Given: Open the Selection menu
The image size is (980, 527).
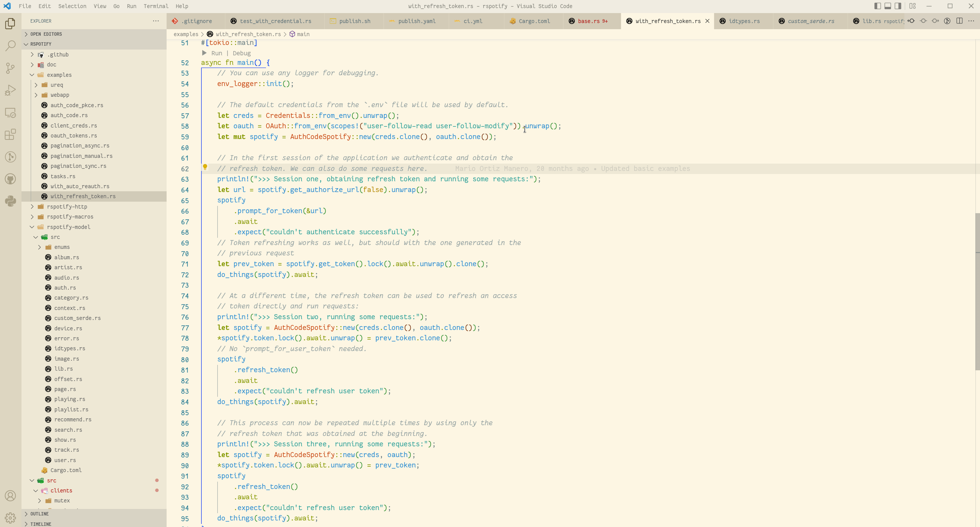Looking at the screenshot, I should click(x=72, y=6).
